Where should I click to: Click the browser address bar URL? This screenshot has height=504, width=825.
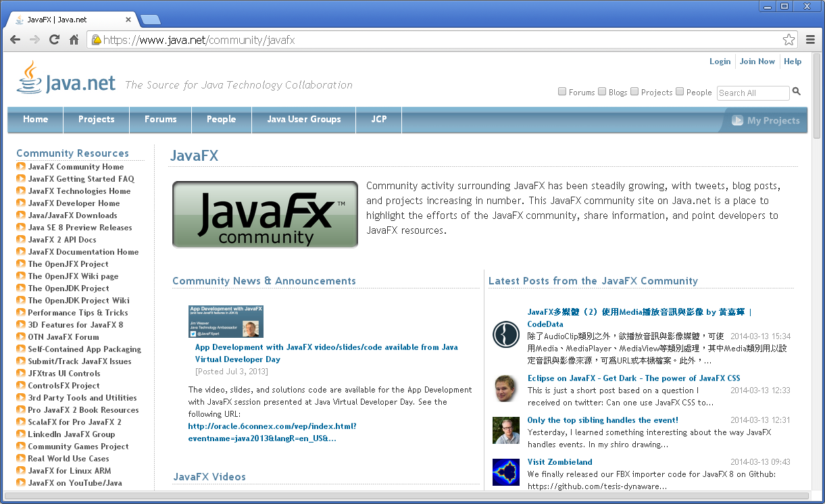click(x=199, y=40)
